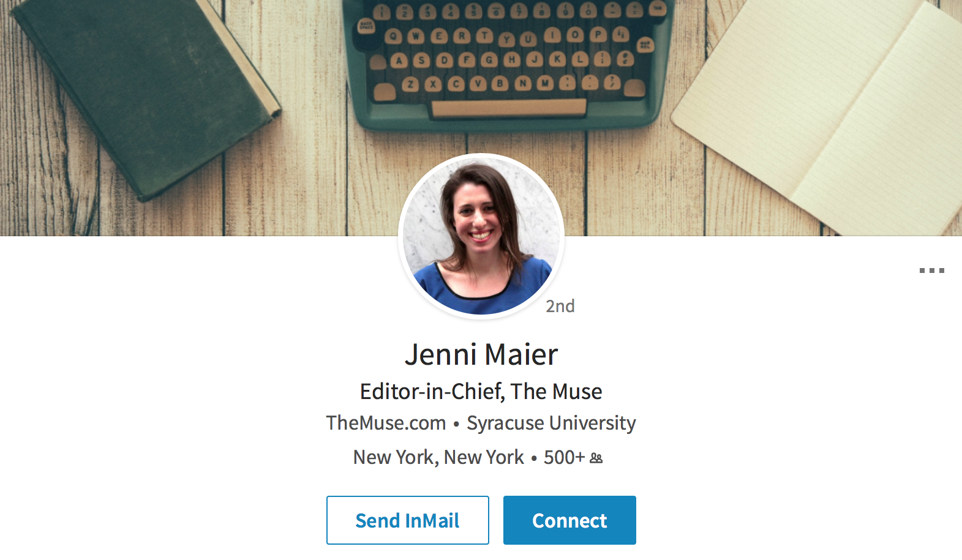Screen dimensions: 962x560
Task: Click the typewriter's space bar in banner
Action: (508, 109)
